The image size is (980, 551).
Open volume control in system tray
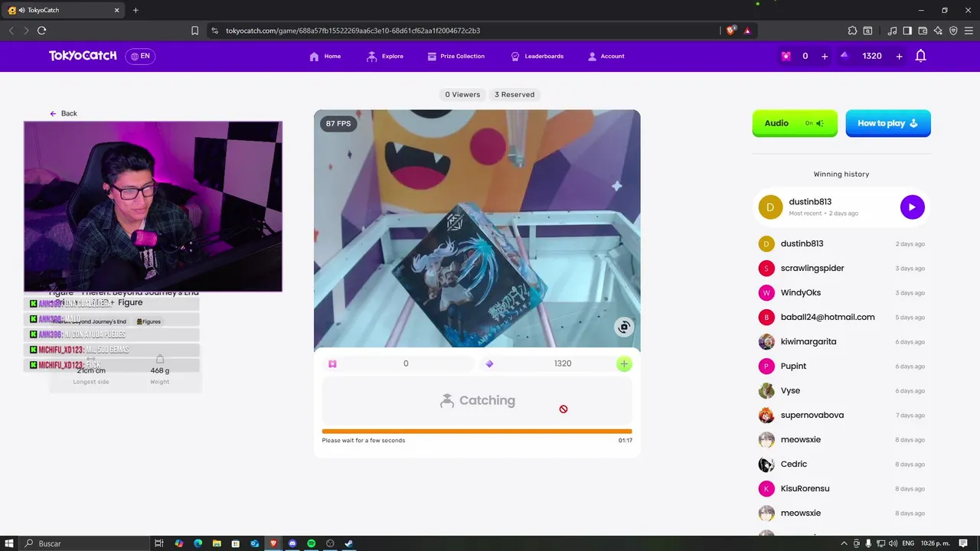(893, 543)
